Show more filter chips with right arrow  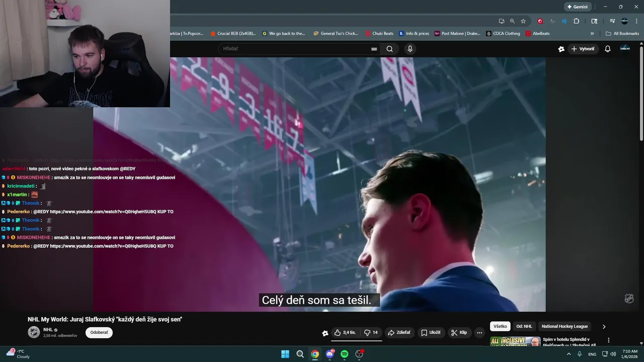(x=604, y=326)
